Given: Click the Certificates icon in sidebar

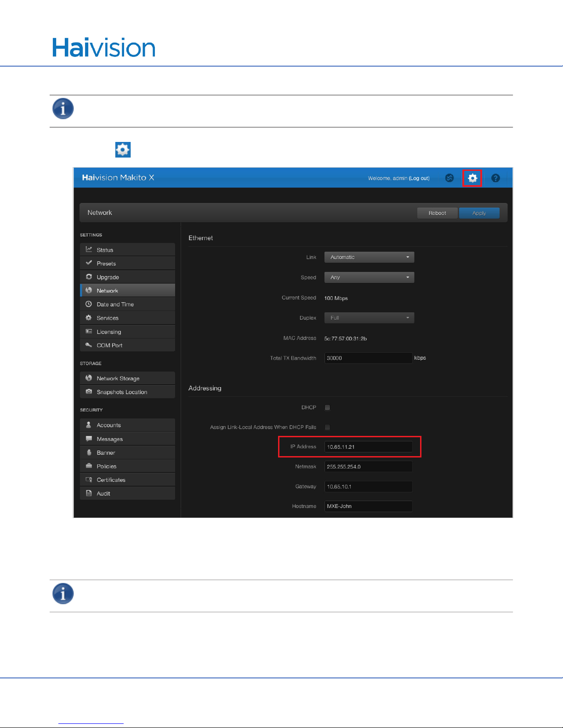Looking at the screenshot, I should point(89,480).
